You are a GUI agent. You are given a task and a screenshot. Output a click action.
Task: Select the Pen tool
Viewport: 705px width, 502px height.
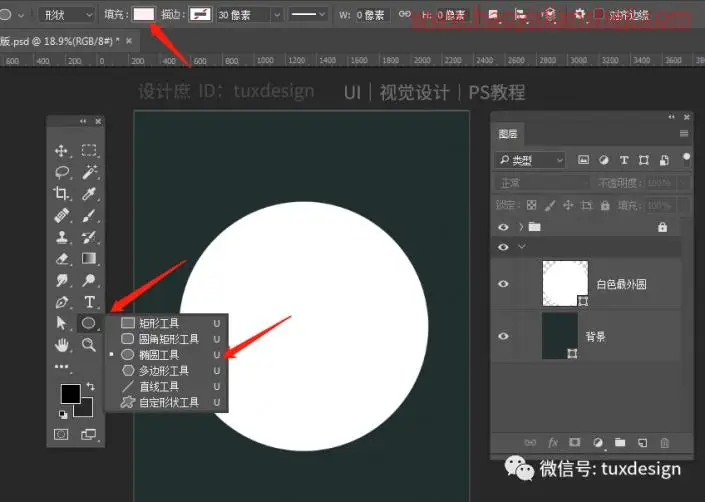(x=62, y=302)
